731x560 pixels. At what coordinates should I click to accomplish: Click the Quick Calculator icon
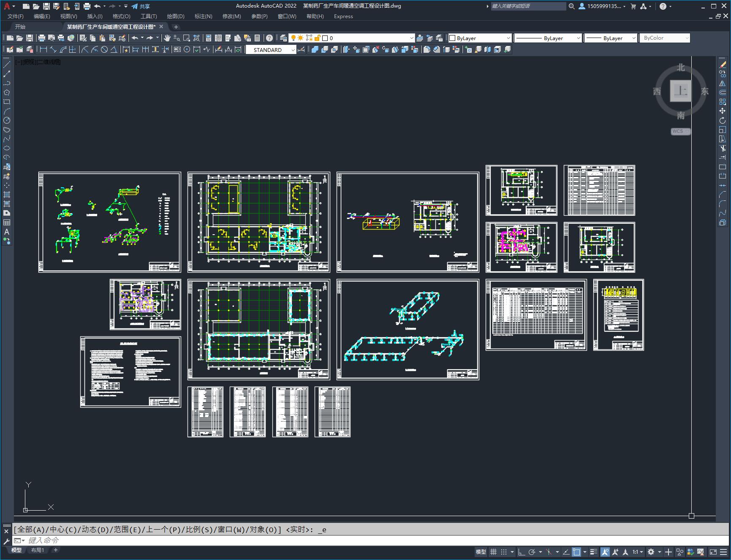pos(257,38)
